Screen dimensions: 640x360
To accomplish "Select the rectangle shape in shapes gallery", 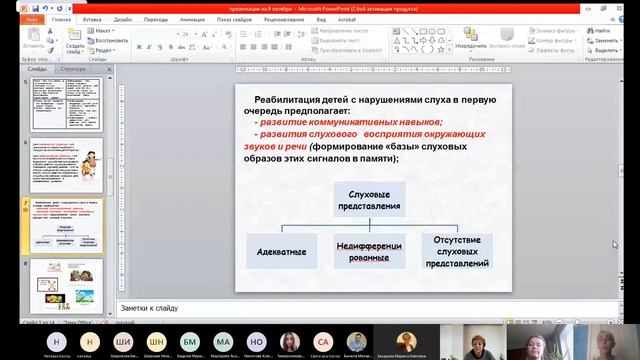I will (423, 31).
